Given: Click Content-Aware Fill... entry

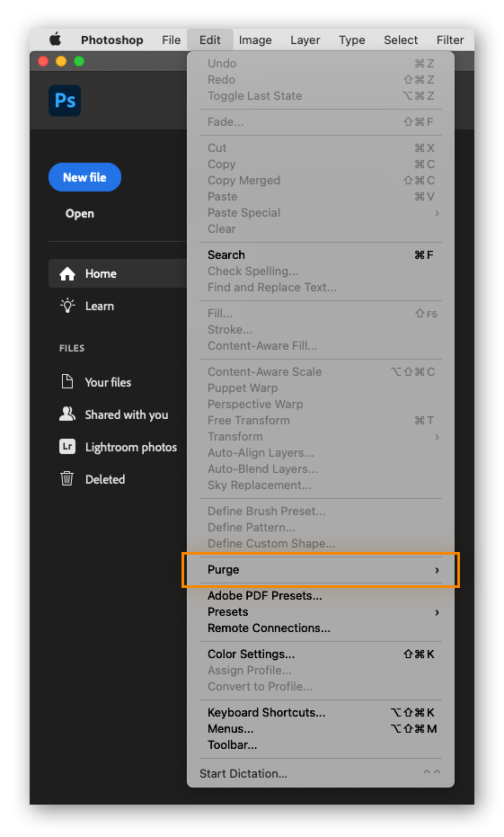Looking at the screenshot, I should click(x=321, y=346).
